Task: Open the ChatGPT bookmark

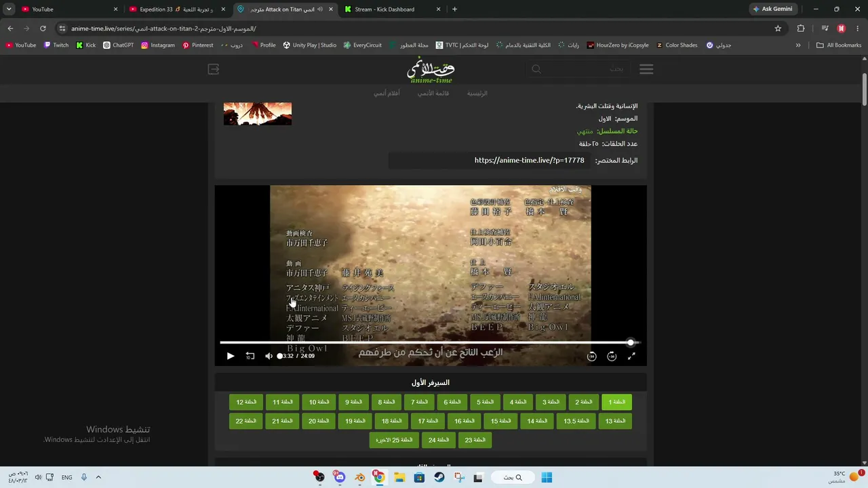Action: (119, 45)
